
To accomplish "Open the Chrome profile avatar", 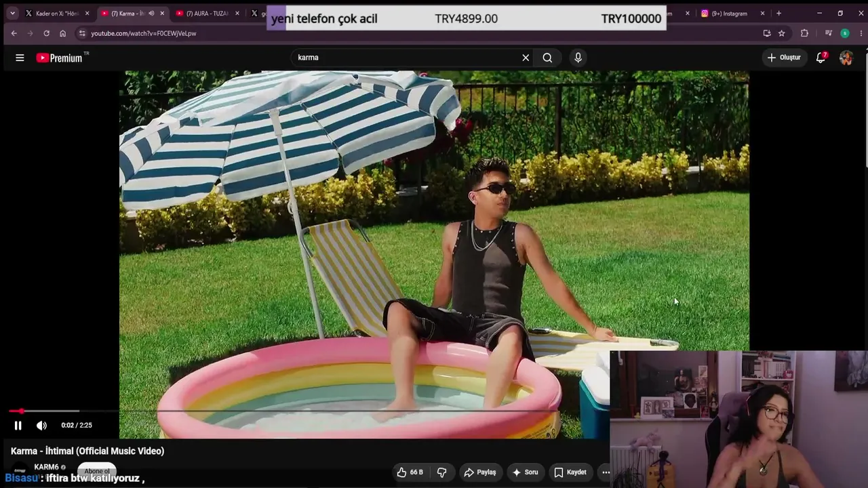I will [x=844, y=33].
